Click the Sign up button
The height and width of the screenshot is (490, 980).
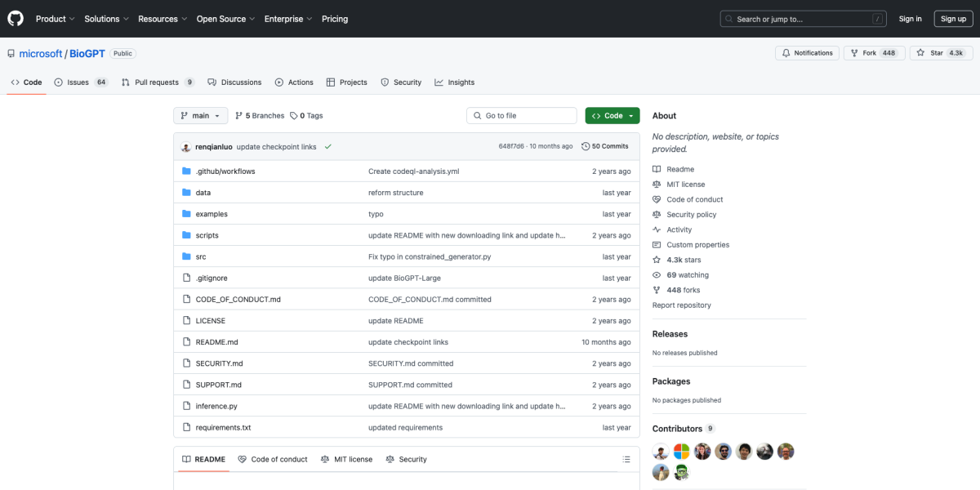[x=953, y=19]
